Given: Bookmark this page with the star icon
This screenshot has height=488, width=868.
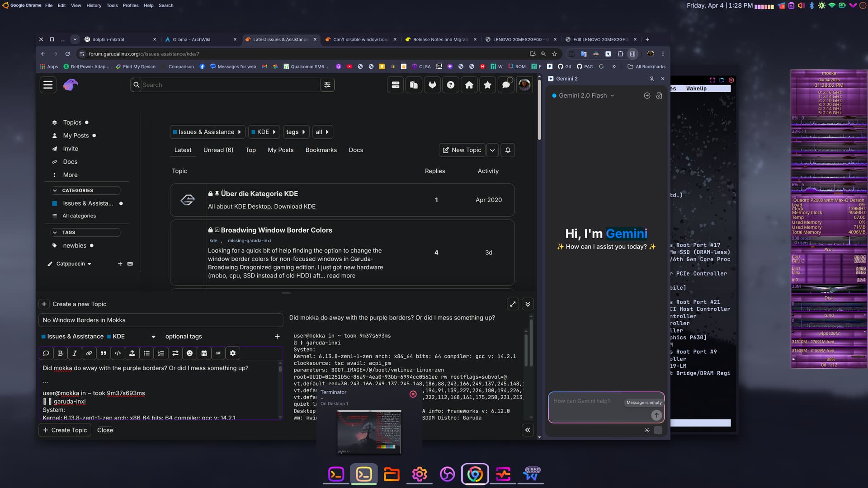Looking at the screenshot, I should (554, 54).
